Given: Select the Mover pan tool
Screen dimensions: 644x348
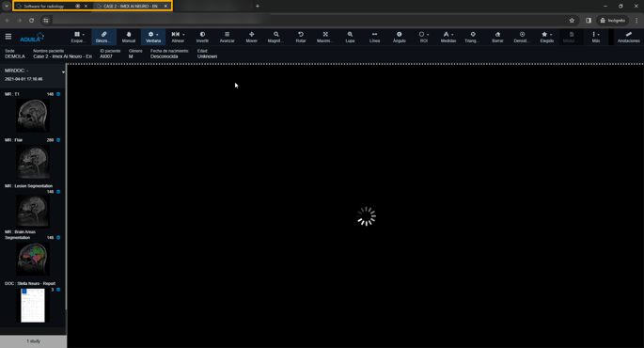Looking at the screenshot, I should (x=251, y=37).
